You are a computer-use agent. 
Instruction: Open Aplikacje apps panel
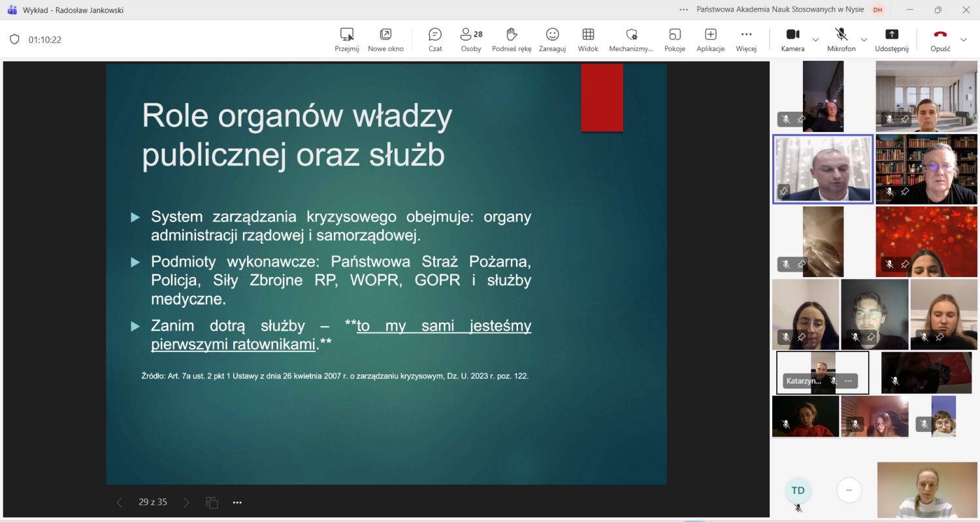(x=710, y=39)
